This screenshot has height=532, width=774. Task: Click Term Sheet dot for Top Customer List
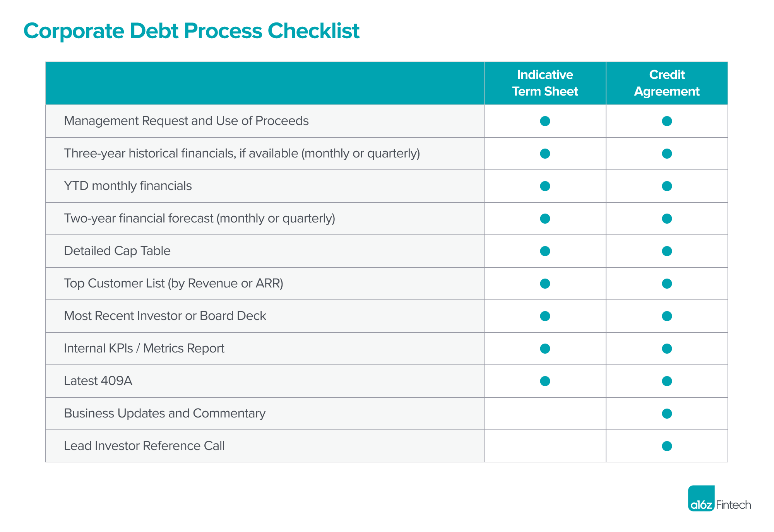(545, 284)
